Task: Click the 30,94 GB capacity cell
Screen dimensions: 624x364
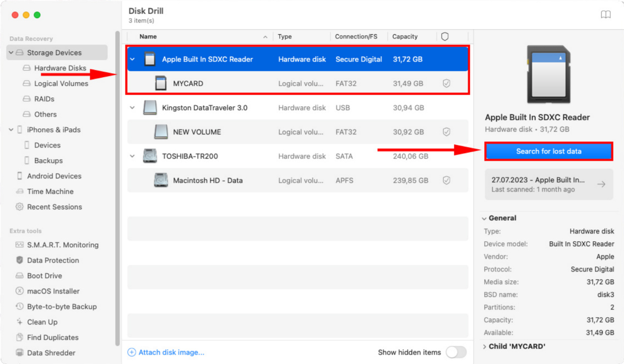Action: pos(408,108)
